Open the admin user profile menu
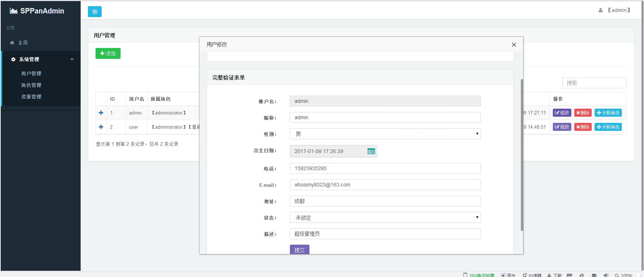The height and width of the screenshot is (277, 644). tap(615, 10)
